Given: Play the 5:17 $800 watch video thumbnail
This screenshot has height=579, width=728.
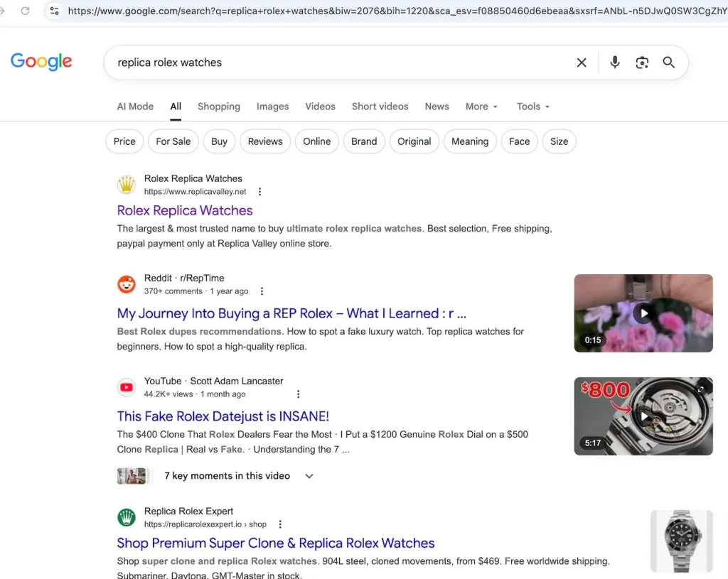Looking at the screenshot, I should 643,416.
